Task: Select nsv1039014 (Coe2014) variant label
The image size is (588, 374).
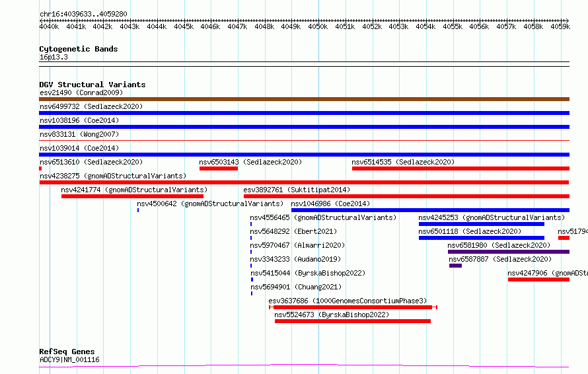Action: pos(79,148)
